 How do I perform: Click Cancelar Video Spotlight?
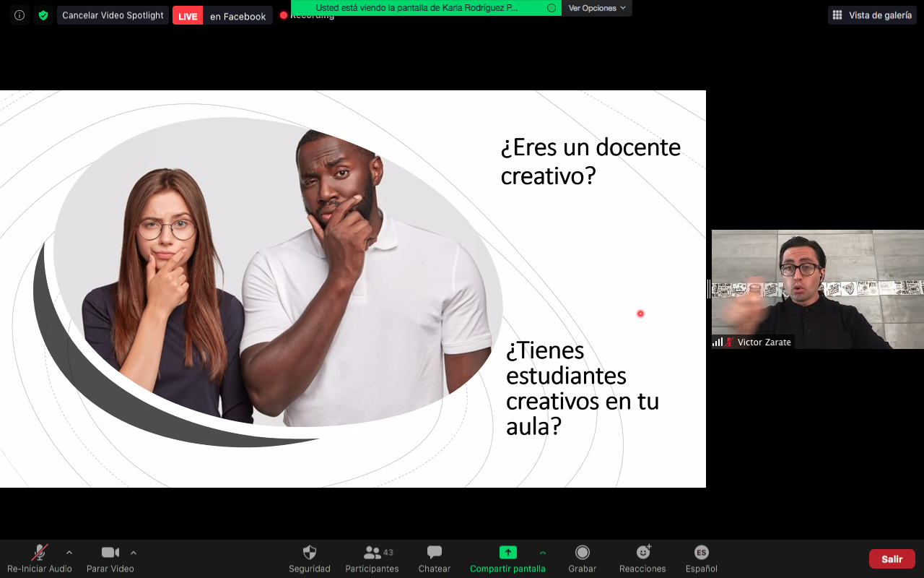pyautogui.click(x=113, y=15)
